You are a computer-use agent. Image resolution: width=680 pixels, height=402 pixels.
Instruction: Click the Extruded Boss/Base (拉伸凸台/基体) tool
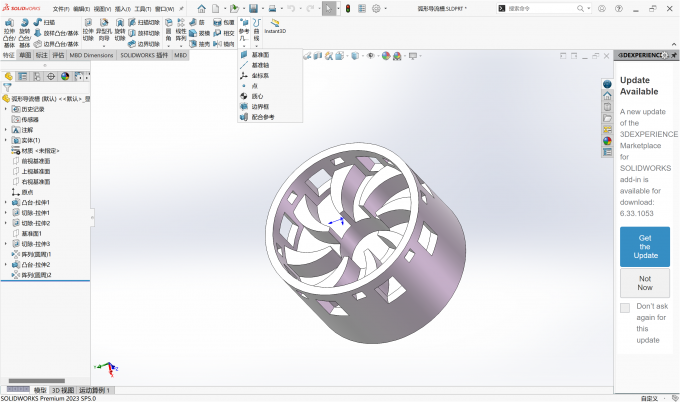point(9,33)
